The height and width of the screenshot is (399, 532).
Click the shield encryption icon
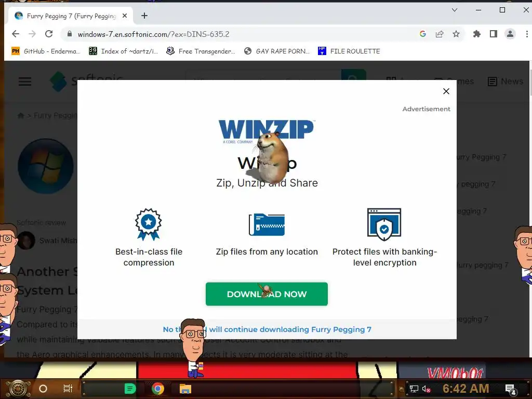384,224
